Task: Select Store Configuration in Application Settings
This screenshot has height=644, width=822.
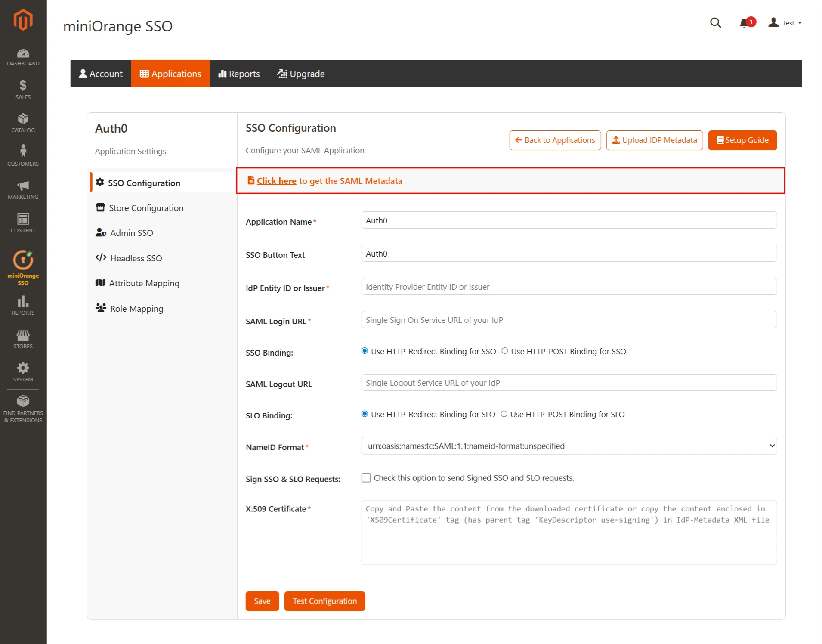Action: point(145,207)
